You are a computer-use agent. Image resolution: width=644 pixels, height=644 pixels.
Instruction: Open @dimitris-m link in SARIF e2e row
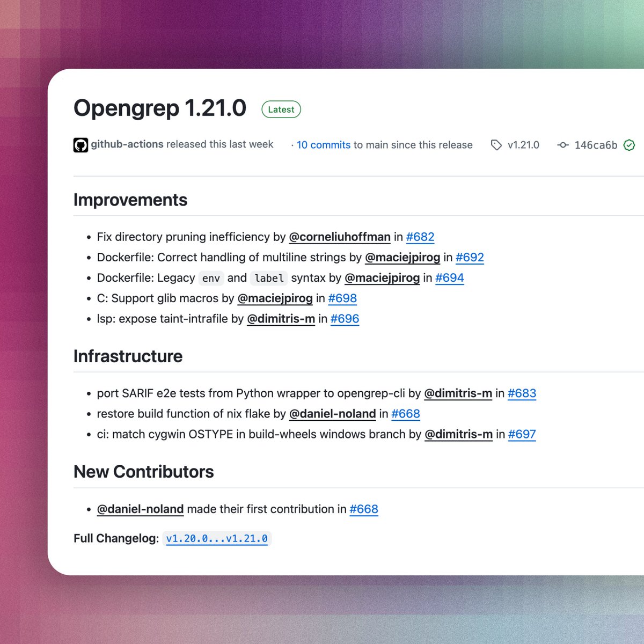click(x=458, y=393)
